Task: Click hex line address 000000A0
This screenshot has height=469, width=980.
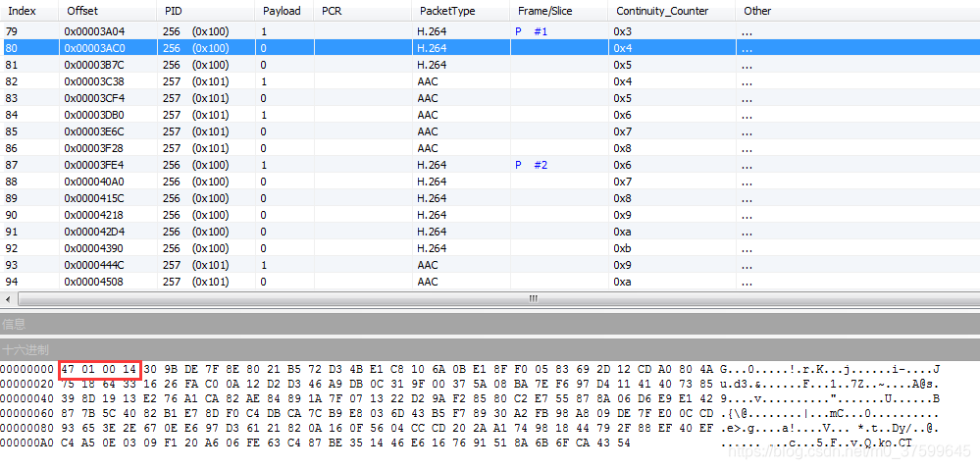Action: click(x=26, y=443)
